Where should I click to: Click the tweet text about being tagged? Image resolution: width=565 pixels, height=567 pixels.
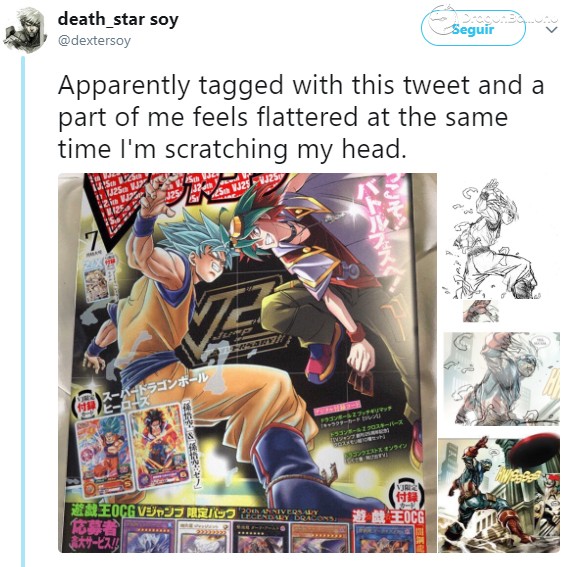pyautogui.click(x=301, y=117)
